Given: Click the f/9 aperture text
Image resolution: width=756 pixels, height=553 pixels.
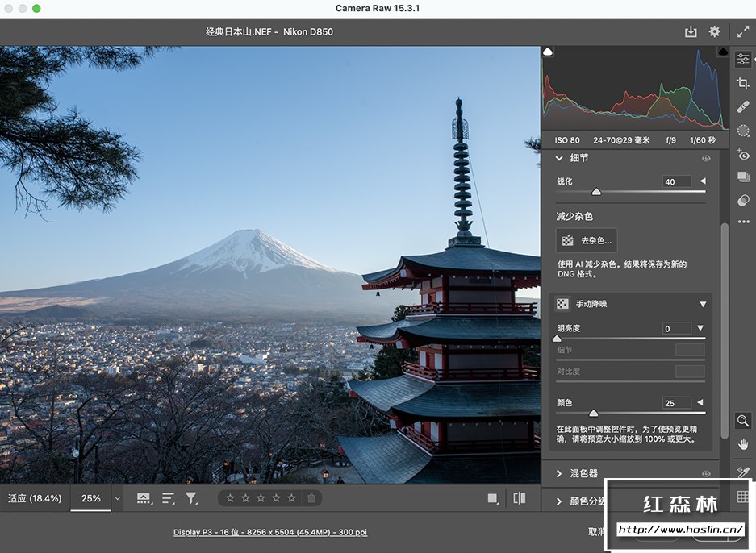Looking at the screenshot, I should tap(670, 140).
